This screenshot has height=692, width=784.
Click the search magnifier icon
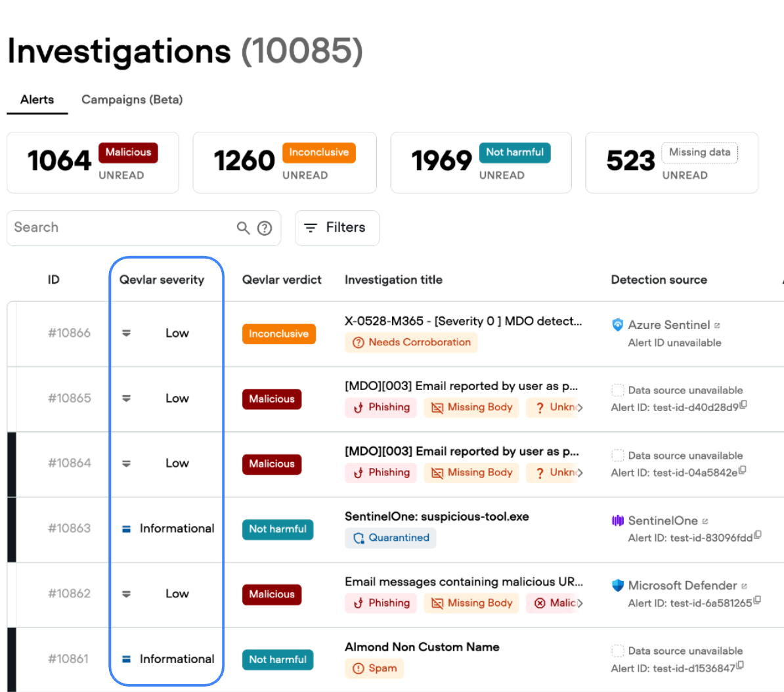(x=243, y=228)
